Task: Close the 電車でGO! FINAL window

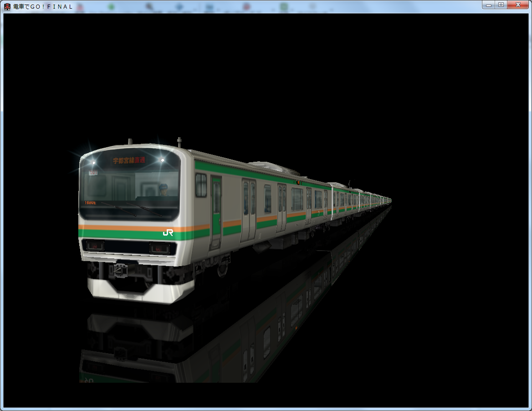Action: point(518,5)
